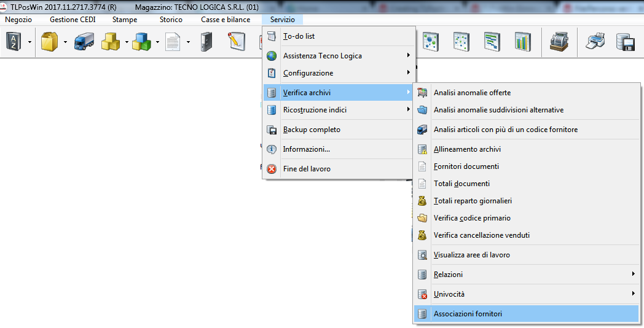Open dropdown arrow next to yellow folder icon

65,42
